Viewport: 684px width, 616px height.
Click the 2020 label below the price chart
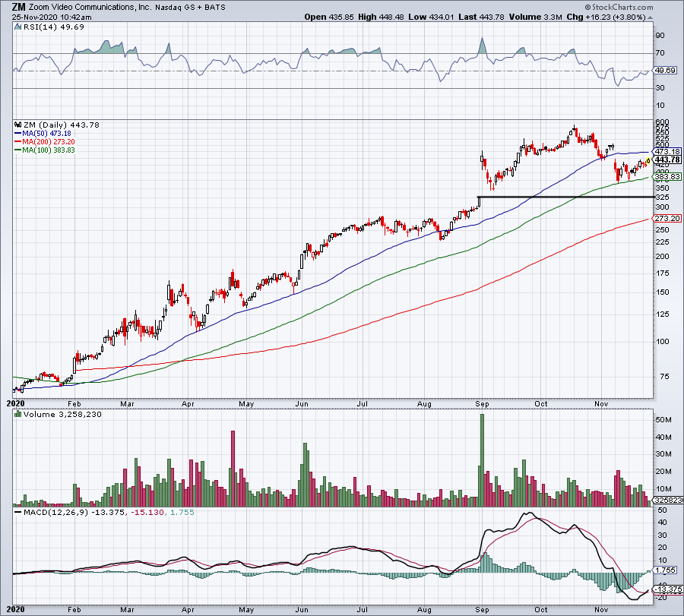tap(15, 403)
